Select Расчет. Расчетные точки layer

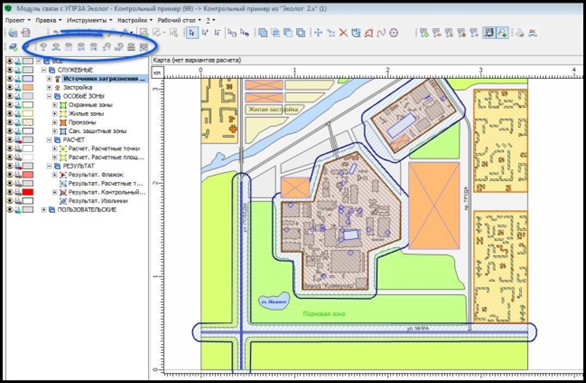click(104, 148)
